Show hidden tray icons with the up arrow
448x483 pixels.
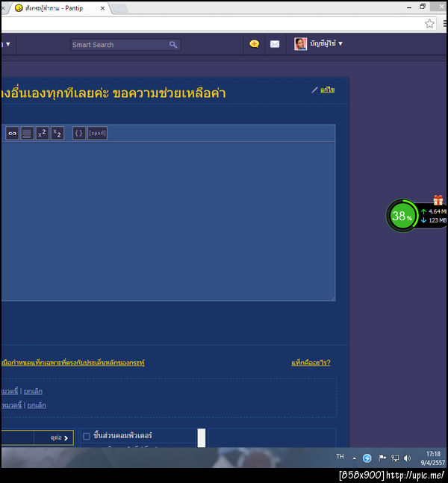355,458
